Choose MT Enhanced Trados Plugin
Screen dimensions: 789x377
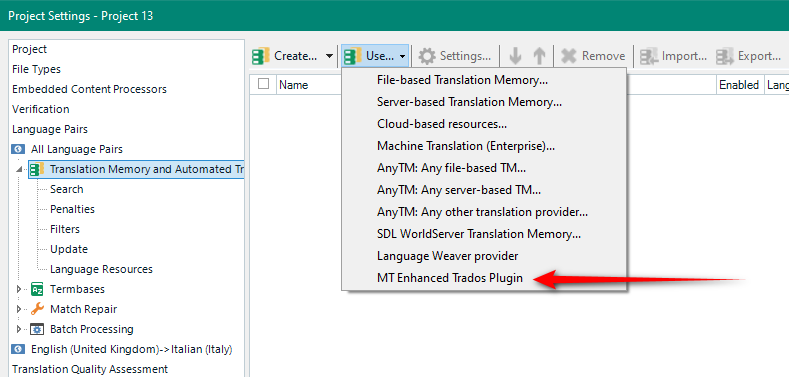(450, 278)
